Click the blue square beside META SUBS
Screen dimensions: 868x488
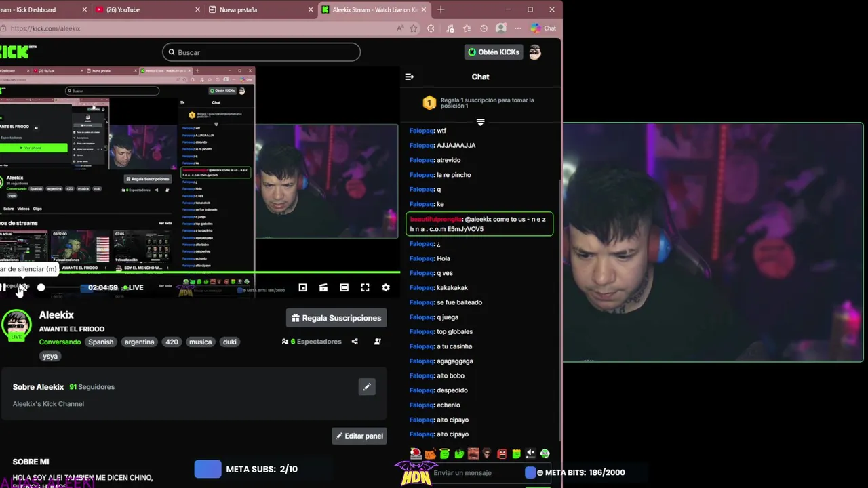(x=208, y=469)
